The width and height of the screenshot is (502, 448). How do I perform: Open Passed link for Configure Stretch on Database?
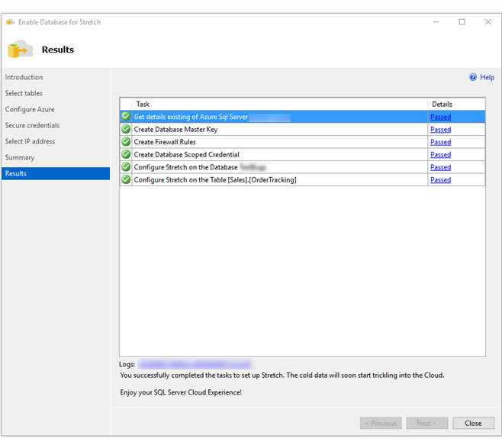click(440, 167)
